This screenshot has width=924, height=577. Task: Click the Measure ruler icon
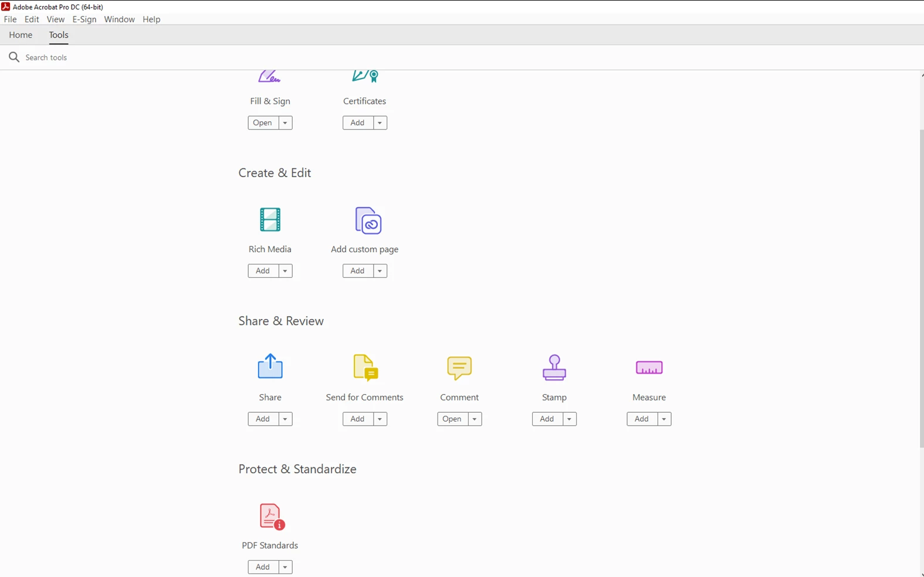tap(649, 368)
